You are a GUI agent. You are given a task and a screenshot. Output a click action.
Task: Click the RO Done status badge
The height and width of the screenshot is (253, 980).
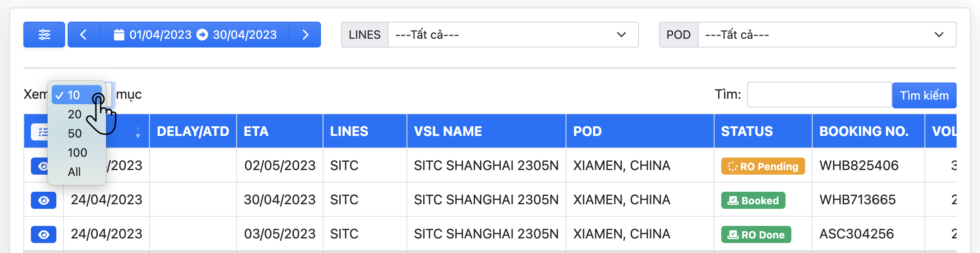756,235
